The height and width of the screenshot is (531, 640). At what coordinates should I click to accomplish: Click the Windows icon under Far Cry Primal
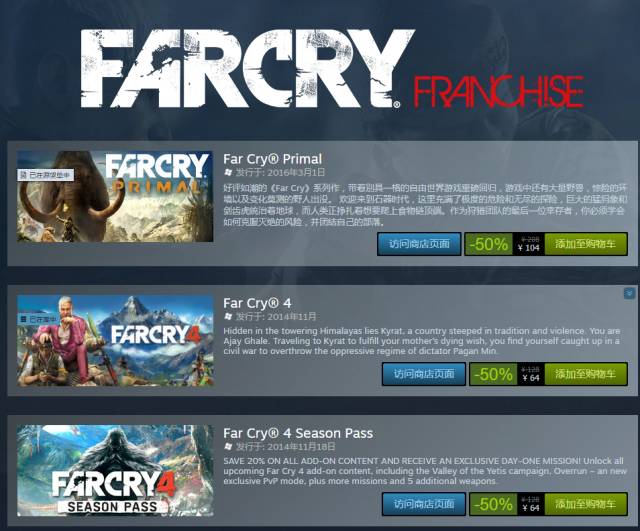click(x=228, y=172)
